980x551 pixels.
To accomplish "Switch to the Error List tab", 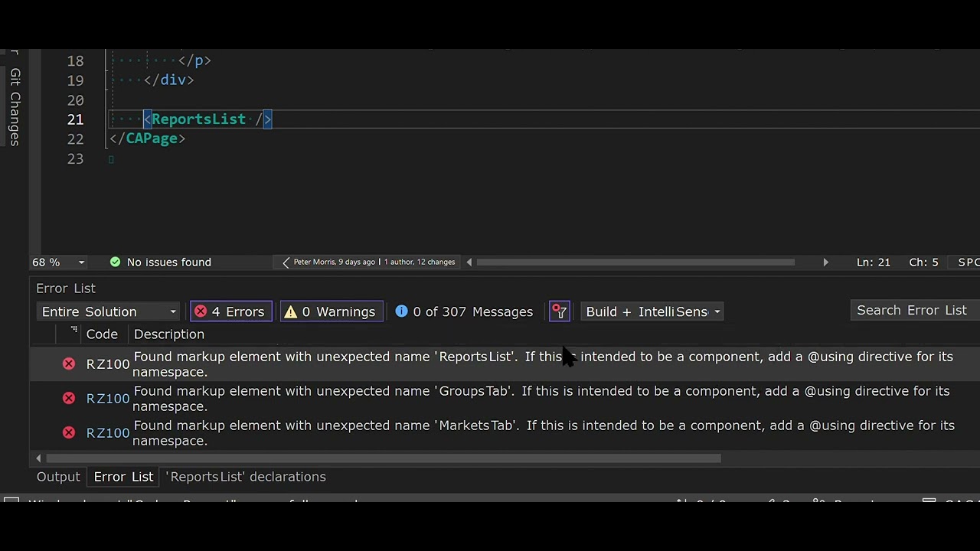I will click(123, 477).
